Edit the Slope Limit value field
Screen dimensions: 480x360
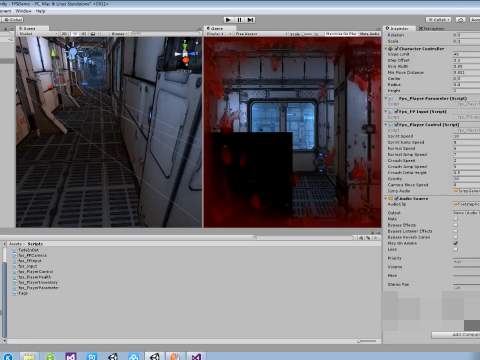tap(467, 54)
